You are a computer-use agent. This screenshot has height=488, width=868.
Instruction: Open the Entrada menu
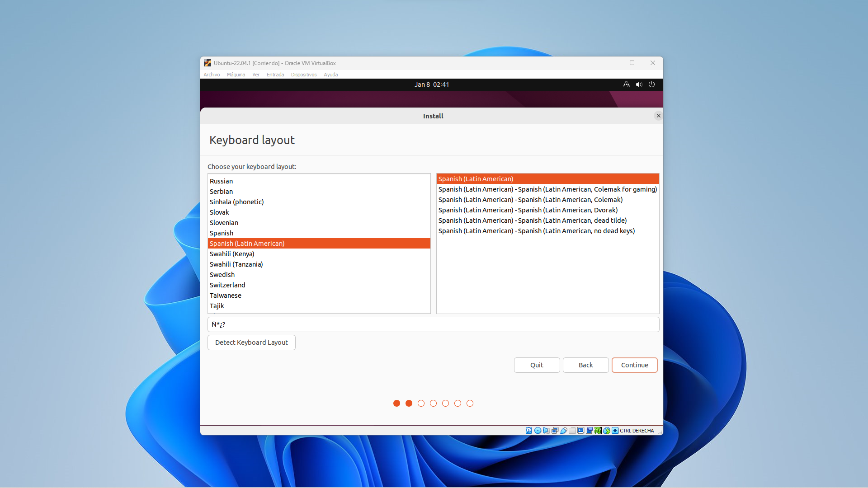[x=275, y=75]
